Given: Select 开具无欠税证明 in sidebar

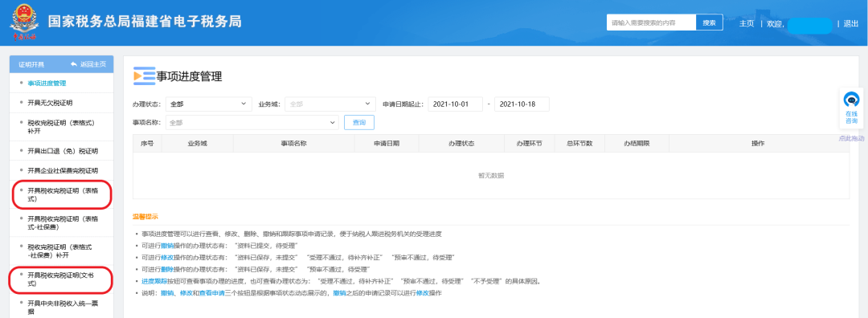Looking at the screenshot, I should [50, 103].
